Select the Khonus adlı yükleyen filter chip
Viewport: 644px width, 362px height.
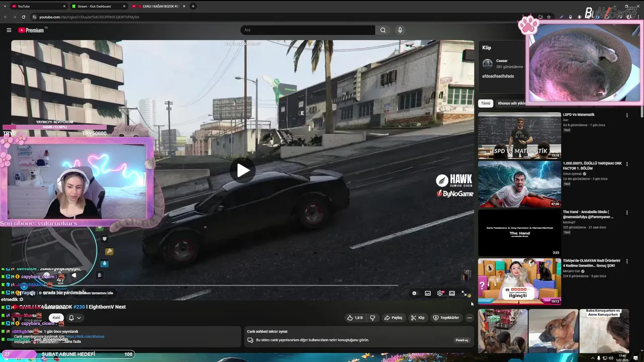pyautogui.click(x=511, y=103)
